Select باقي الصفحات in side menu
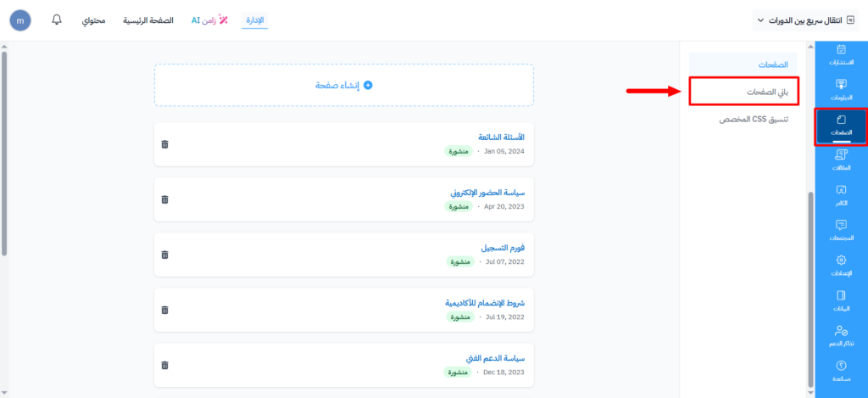 [x=742, y=91]
